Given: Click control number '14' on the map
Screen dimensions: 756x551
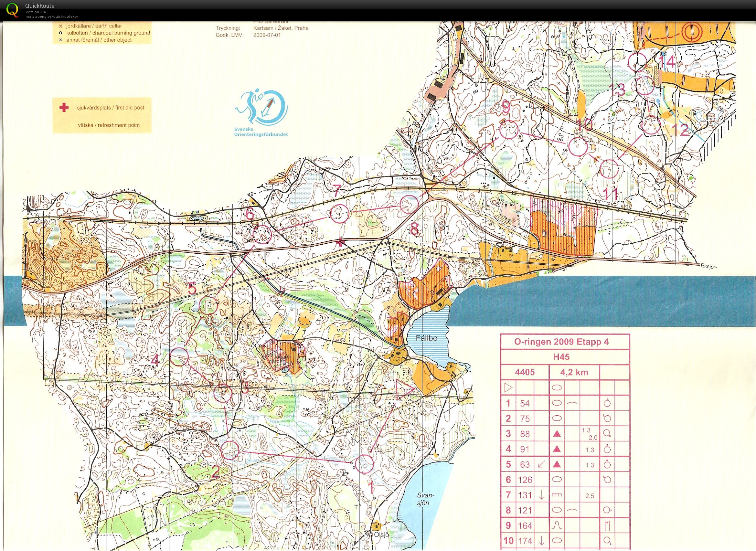Looking at the screenshot, I should (667, 62).
